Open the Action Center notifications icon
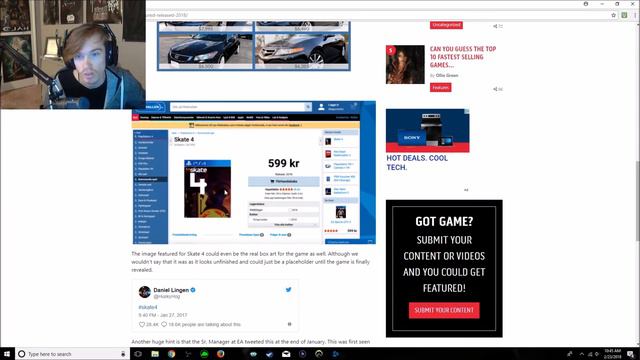The height and width of the screenshot is (360, 640). pos(631,354)
